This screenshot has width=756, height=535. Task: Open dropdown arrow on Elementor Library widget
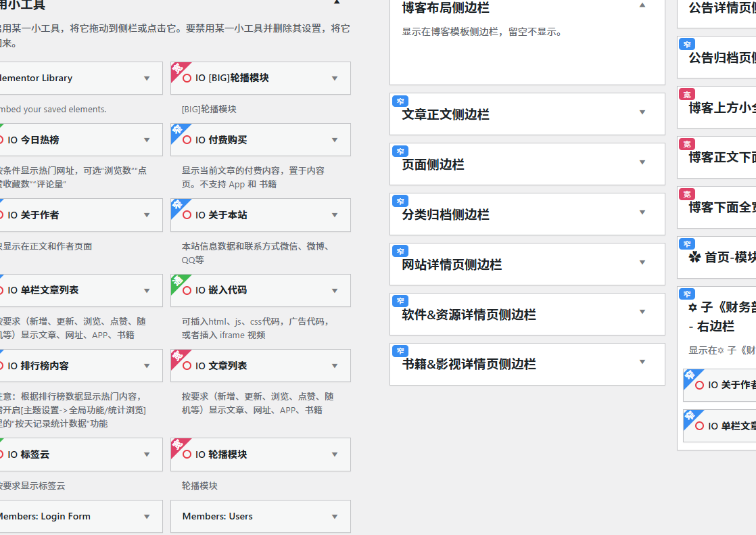point(147,78)
